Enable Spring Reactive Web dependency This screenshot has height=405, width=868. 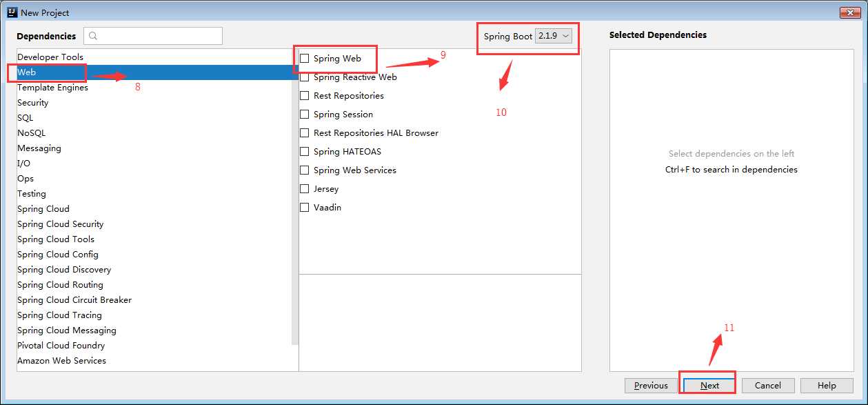pyautogui.click(x=305, y=77)
